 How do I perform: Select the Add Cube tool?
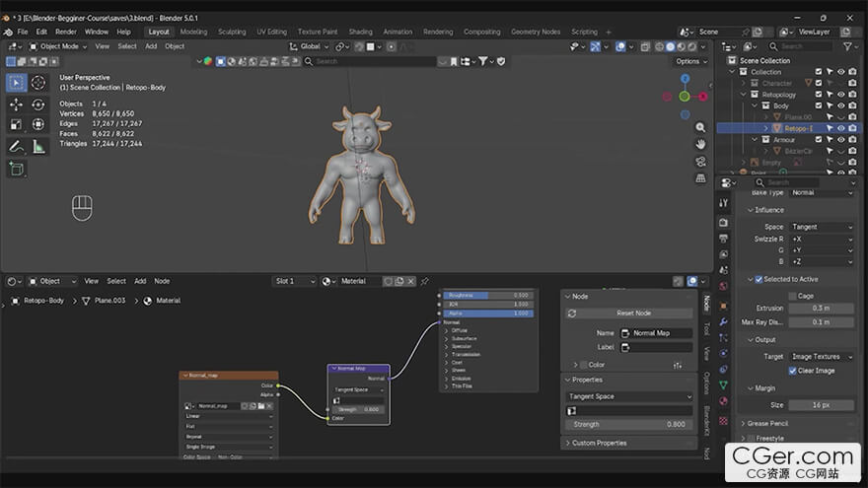[16, 169]
